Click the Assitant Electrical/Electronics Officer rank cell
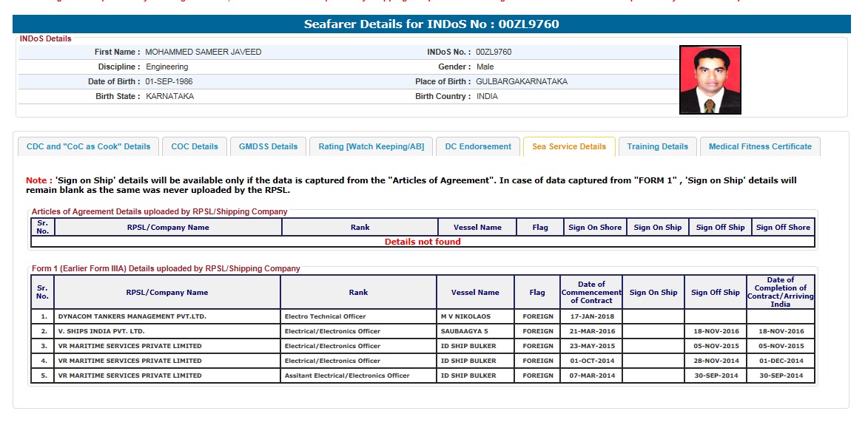 point(347,375)
